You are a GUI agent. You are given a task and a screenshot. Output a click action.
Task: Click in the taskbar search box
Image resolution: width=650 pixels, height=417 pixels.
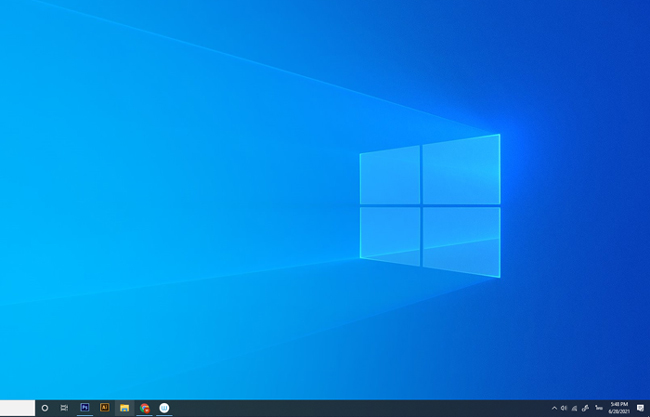click(x=17, y=408)
